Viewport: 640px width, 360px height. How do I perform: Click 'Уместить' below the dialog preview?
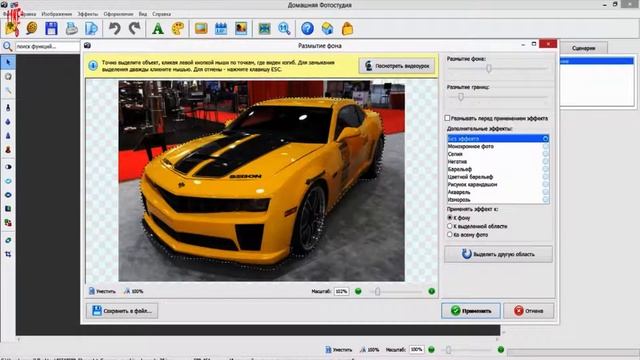pyautogui.click(x=102, y=291)
